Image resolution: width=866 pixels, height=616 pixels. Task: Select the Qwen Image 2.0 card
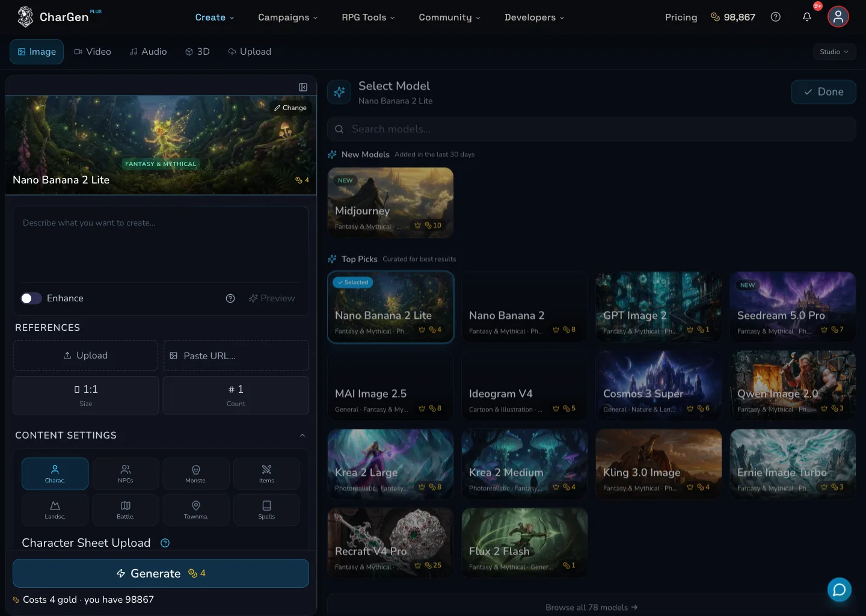click(x=793, y=386)
